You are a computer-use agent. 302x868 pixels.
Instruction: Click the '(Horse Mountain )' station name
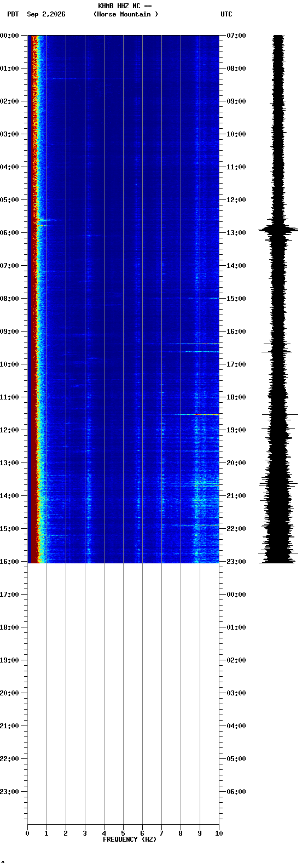point(126,14)
